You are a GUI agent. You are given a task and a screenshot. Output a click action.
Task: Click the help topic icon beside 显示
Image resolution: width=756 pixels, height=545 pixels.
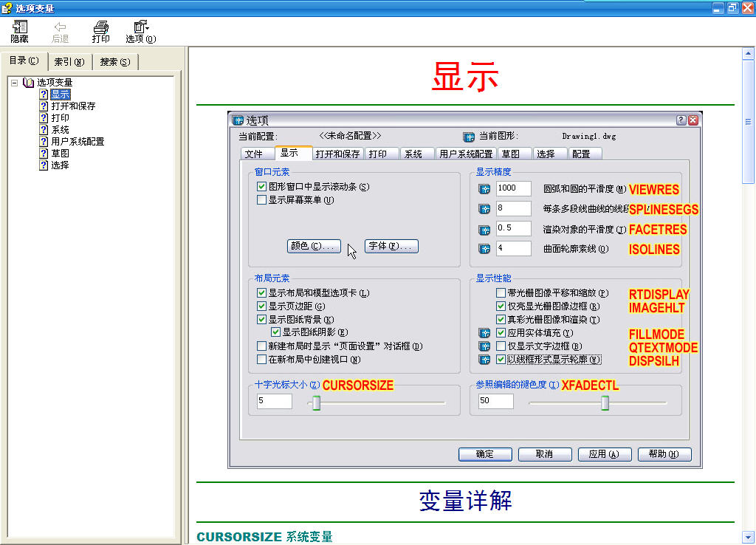[44, 94]
